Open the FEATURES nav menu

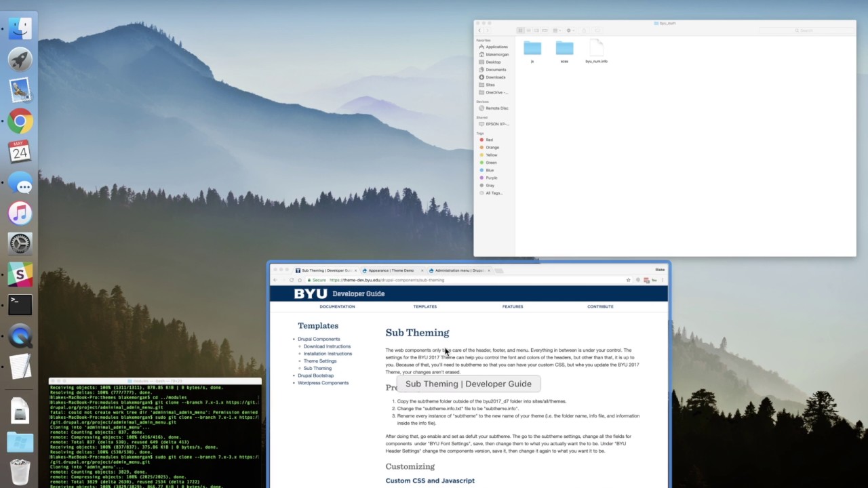pos(513,306)
